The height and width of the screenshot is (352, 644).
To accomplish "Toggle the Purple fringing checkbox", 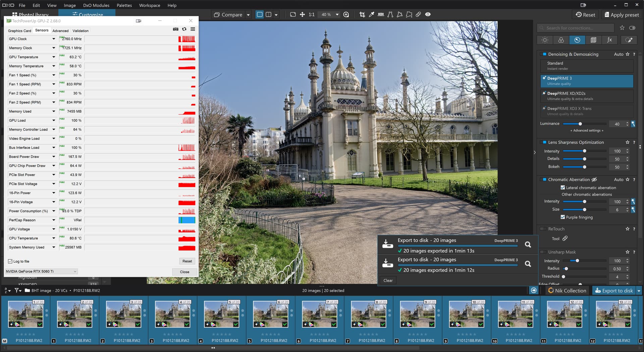I will tap(562, 217).
